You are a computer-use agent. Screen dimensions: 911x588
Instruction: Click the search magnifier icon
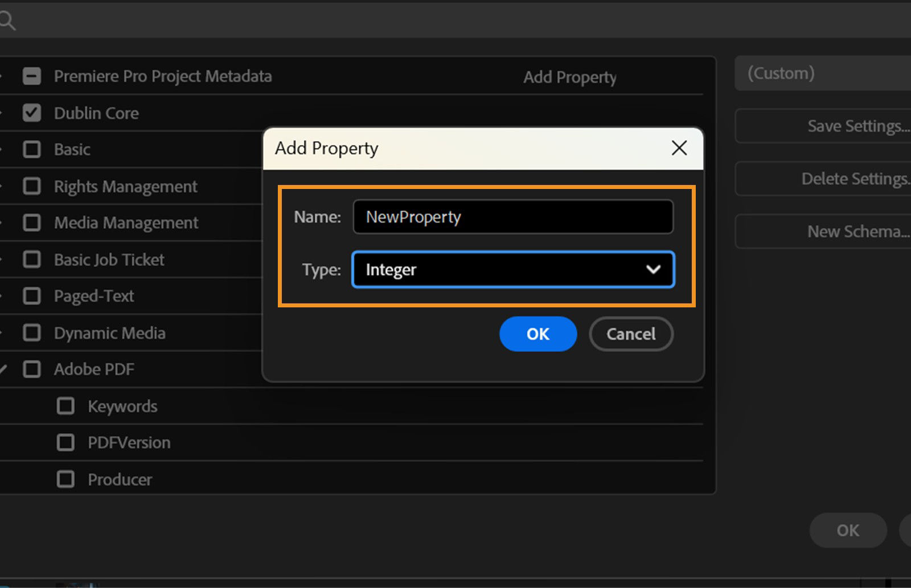pyautogui.click(x=7, y=19)
